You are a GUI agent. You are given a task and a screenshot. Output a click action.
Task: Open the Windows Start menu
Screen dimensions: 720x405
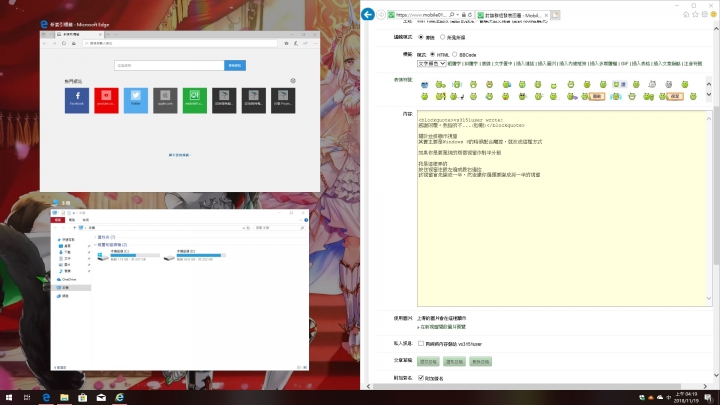coord(9,398)
